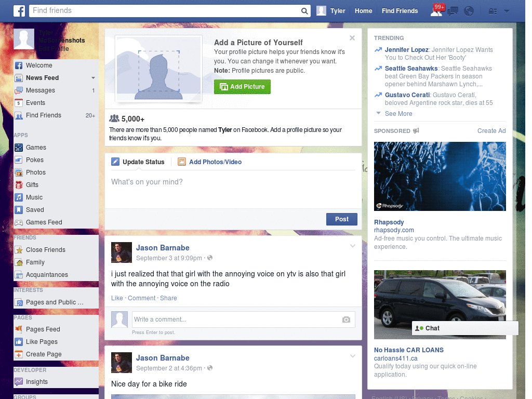Open the Jennifer Lopez trending topic
This screenshot has height=399, width=532.
coord(406,50)
